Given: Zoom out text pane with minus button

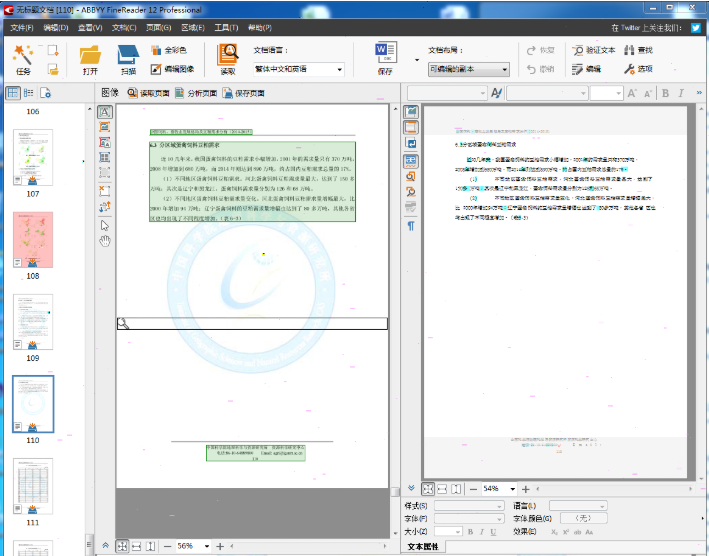Looking at the screenshot, I should pos(473,489).
